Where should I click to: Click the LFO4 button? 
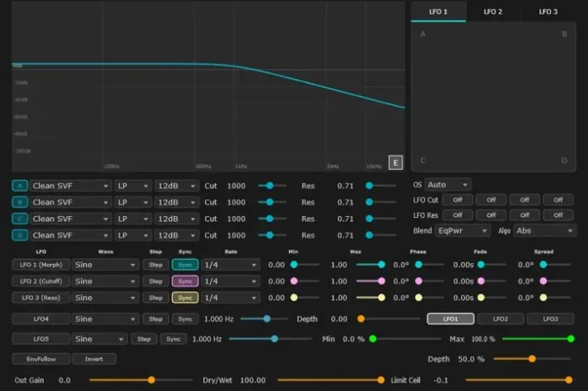click(x=41, y=319)
